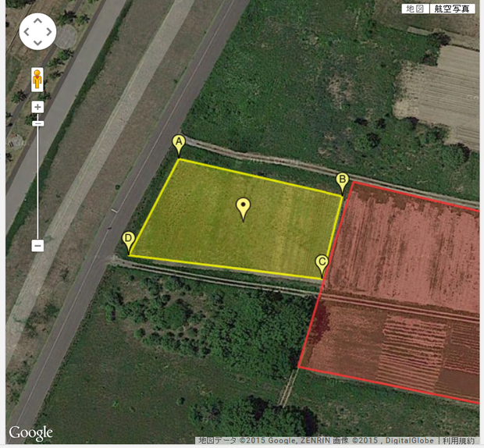Zoom in using the plus button
Image resolution: width=484 pixels, height=448 pixels.
point(37,107)
